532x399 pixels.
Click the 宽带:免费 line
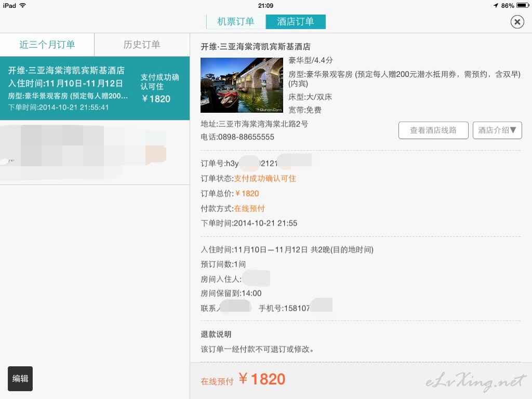[304, 110]
